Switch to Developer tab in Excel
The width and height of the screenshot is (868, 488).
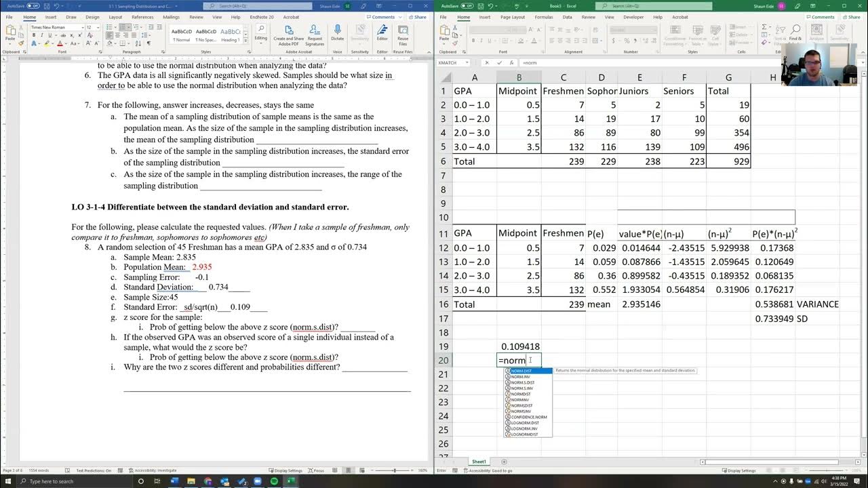click(x=633, y=17)
